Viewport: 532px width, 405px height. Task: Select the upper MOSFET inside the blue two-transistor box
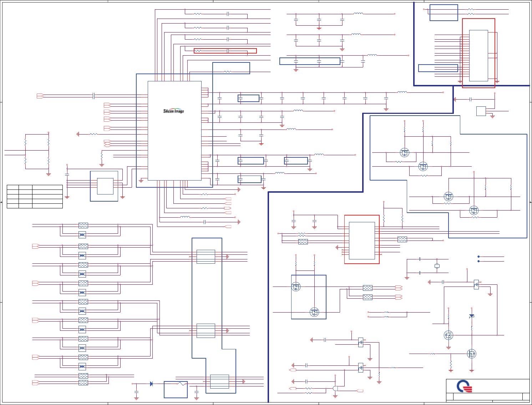coord(296,287)
